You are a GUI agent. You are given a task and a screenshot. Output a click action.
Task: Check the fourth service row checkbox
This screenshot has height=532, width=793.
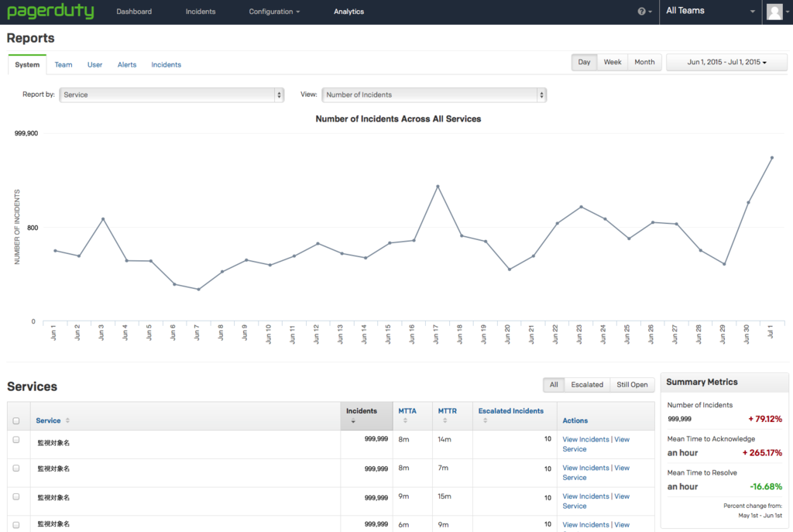16,525
